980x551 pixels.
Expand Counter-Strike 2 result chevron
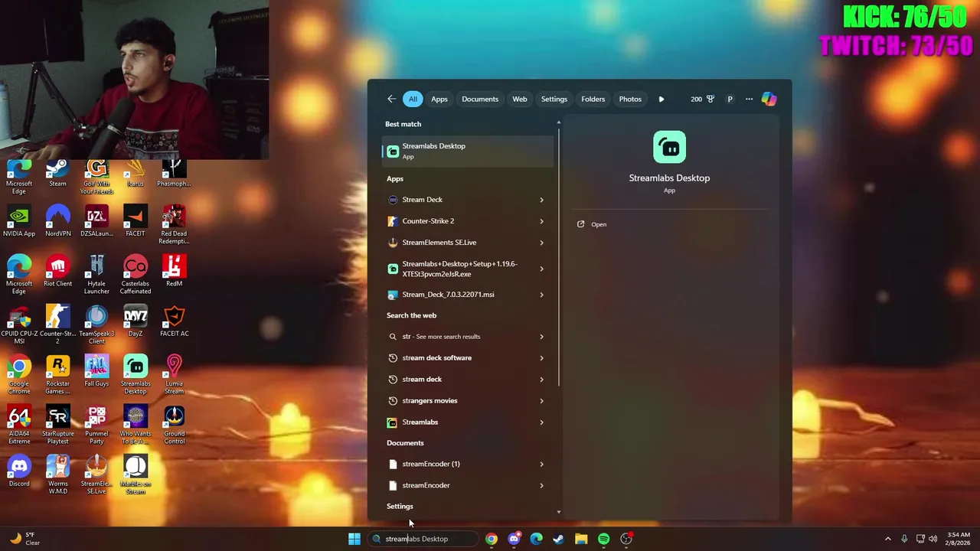pos(541,221)
